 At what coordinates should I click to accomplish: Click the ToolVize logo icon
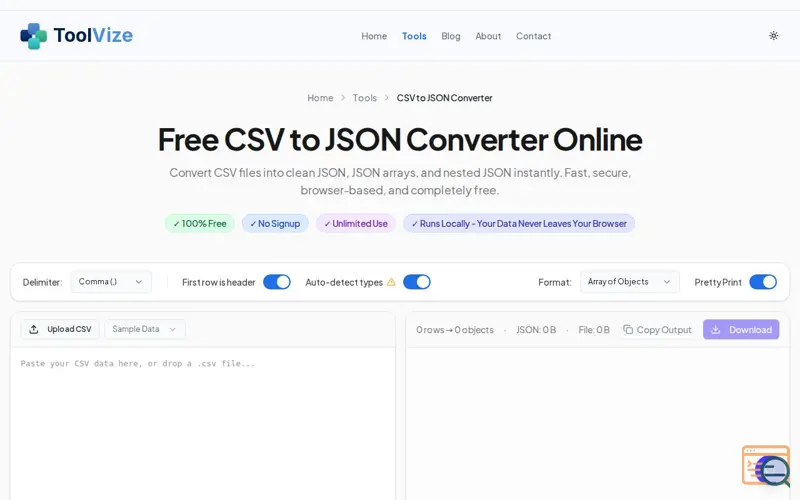(33, 36)
